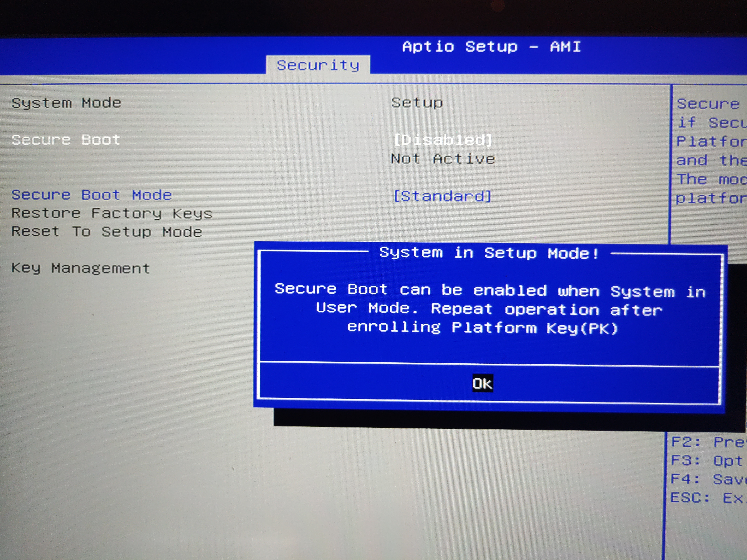Click the dialog message about enrolling Platform Key
Viewport: 747px width, 560px height.
(x=490, y=309)
